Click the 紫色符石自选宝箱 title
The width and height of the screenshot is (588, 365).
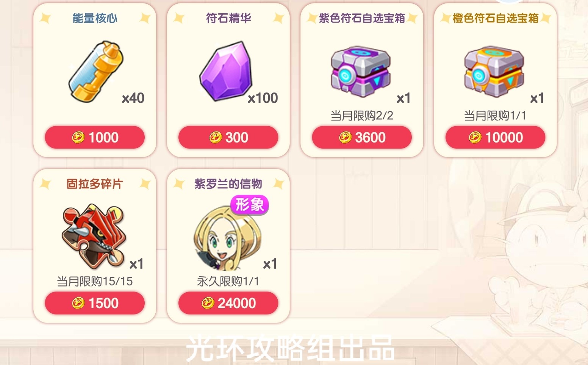[362, 18]
